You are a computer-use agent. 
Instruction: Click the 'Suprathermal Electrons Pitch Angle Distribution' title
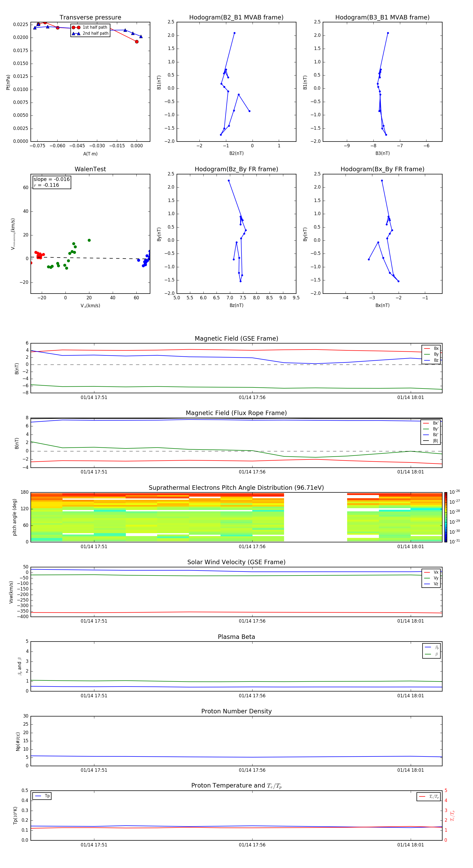[x=236, y=488]
